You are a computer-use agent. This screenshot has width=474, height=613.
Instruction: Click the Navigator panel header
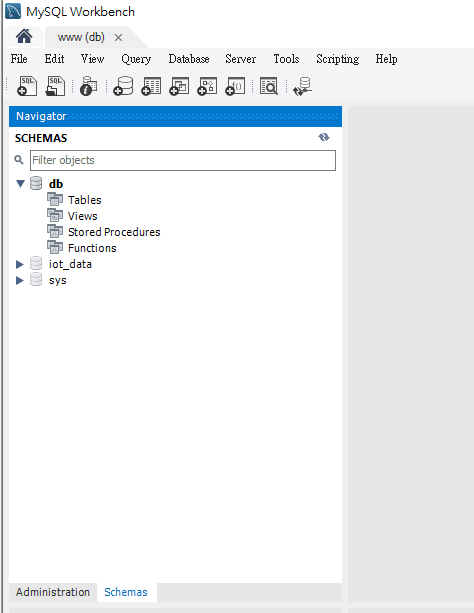pyautogui.click(x=175, y=116)
